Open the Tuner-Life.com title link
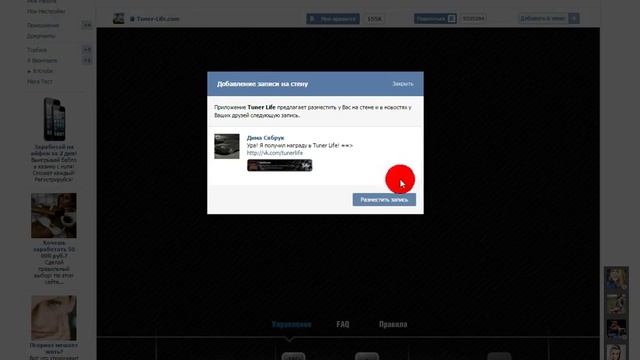Screen dimensions: 640x360 coord(158,19)
